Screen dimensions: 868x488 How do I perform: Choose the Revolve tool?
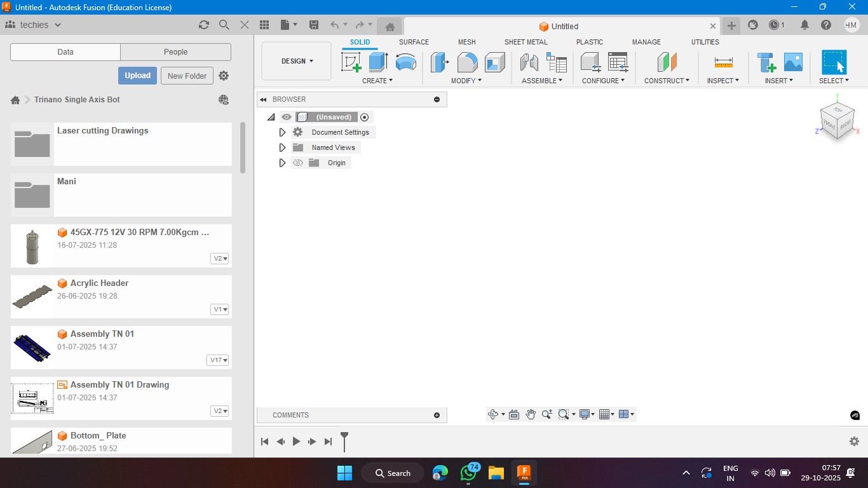pos(405,62)
